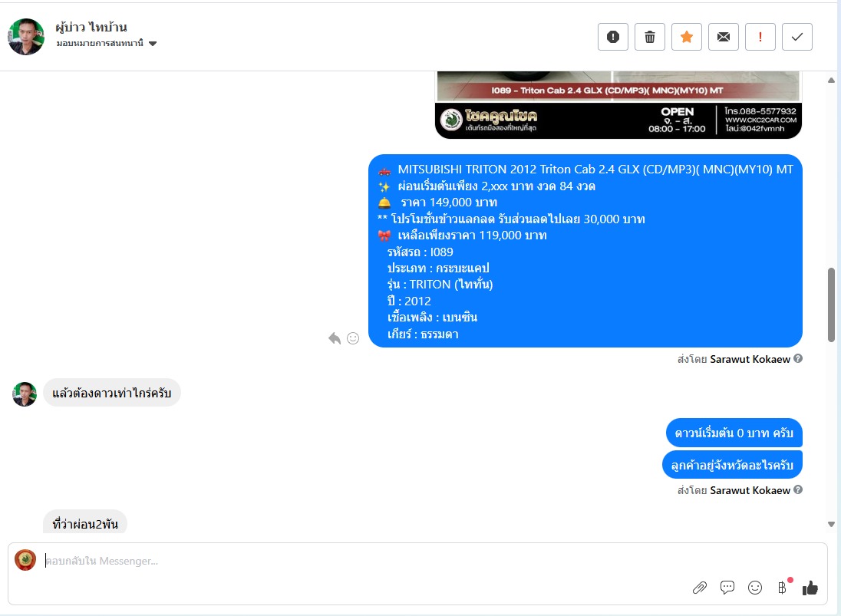Screen dimensions: 841x616
Task: Click the scroll up arrow of chat
Action: click(x=831, y=81)
